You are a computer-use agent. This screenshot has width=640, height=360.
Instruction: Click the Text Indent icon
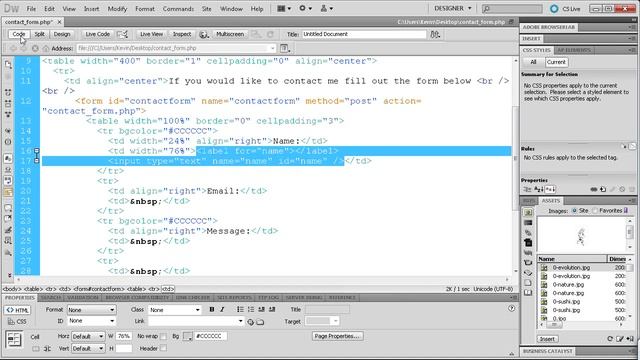point(272,310)
